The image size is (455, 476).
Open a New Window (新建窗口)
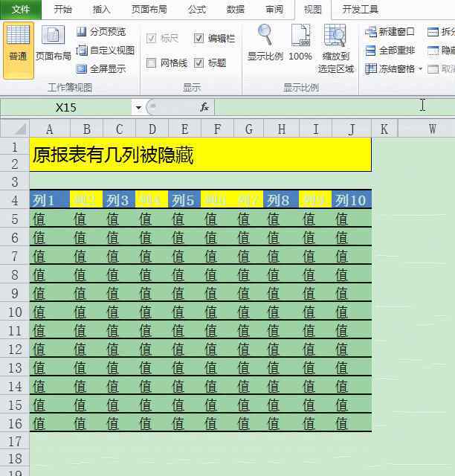click(x=390, y=31)
